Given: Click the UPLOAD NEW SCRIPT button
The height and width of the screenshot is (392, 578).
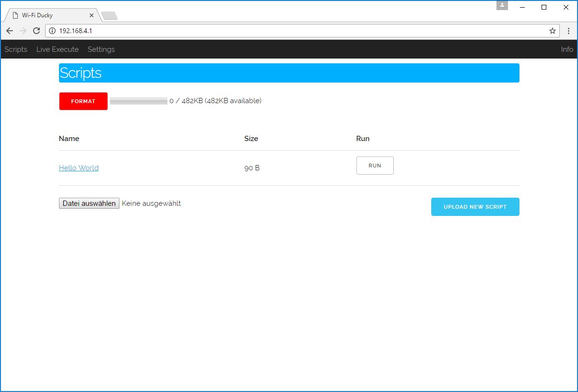Looking at the screenshot, I should click(475, 207).
